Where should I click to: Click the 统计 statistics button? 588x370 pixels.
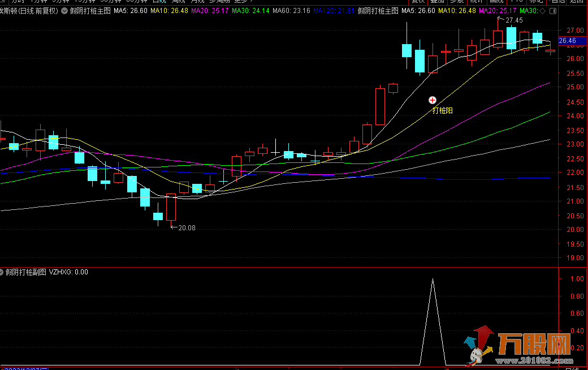(x=476, y=1)
